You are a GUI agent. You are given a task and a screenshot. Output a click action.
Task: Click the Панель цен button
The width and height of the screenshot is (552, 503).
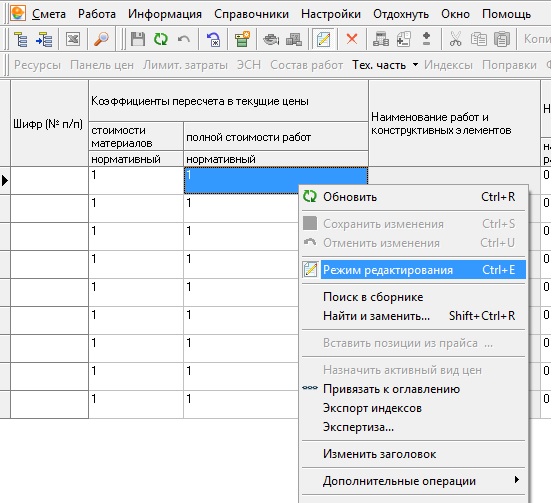point(102,65)
